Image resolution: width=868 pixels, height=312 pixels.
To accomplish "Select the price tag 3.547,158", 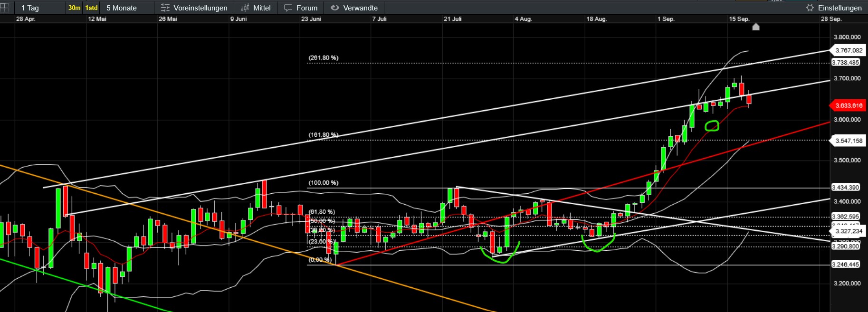I will coord(848,141).
